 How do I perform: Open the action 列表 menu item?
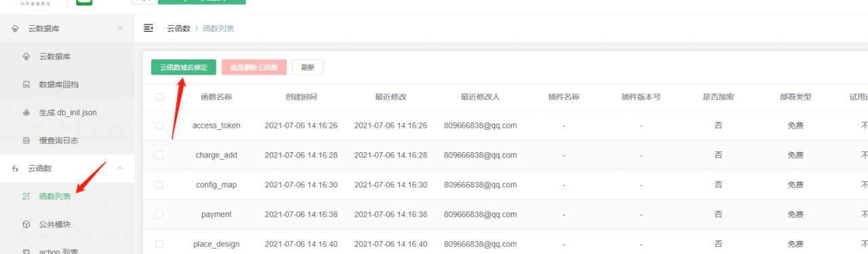[67, 249]
